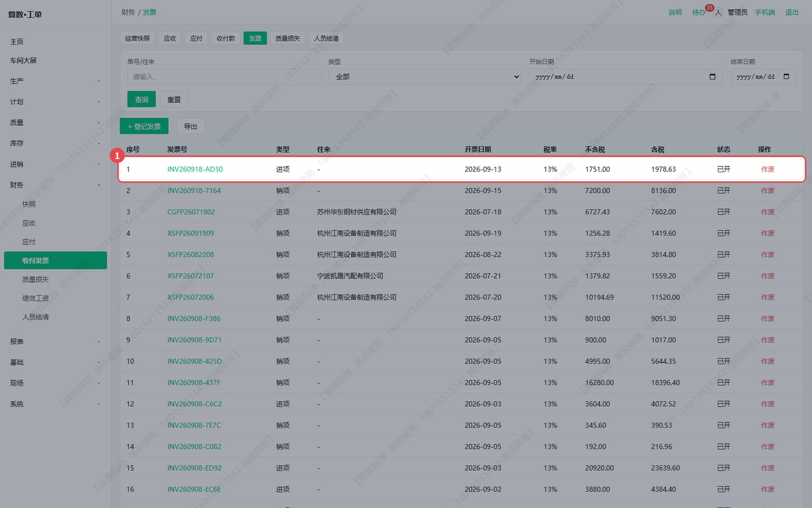Switch to the 收付款 tab

tap(226, 38)
